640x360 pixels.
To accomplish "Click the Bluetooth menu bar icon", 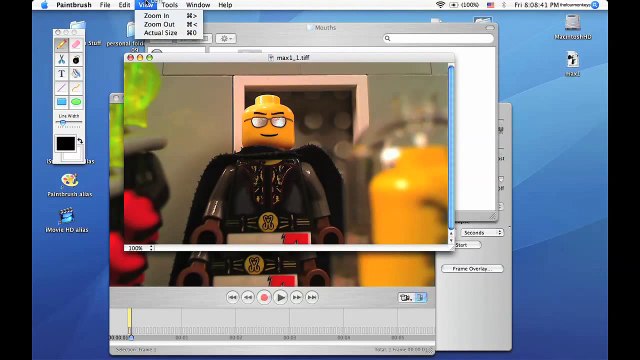I will (x=503, y=5).
